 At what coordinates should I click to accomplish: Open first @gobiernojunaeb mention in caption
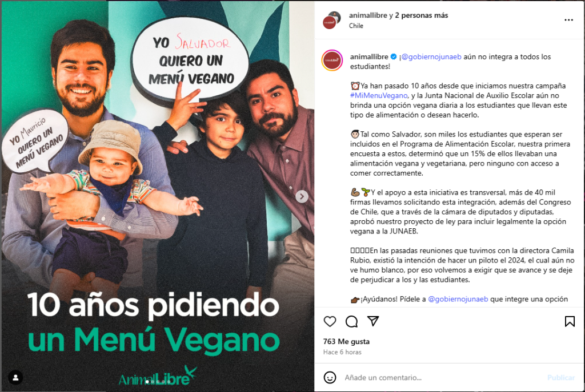tap(431, 56)
